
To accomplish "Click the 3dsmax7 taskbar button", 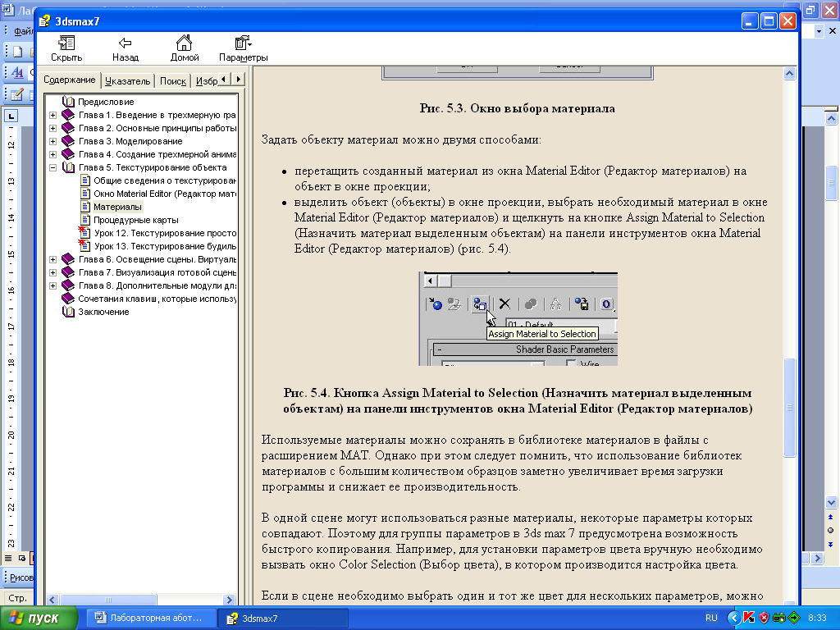I will coord(284,618).
